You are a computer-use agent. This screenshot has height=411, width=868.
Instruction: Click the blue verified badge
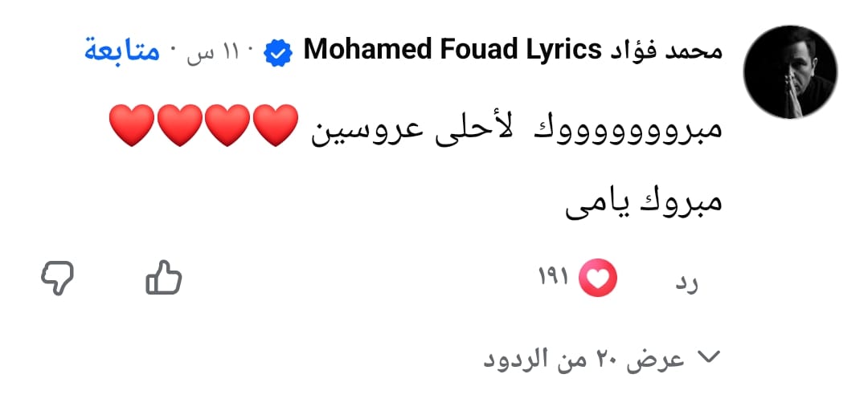click(x=279, y=52)
